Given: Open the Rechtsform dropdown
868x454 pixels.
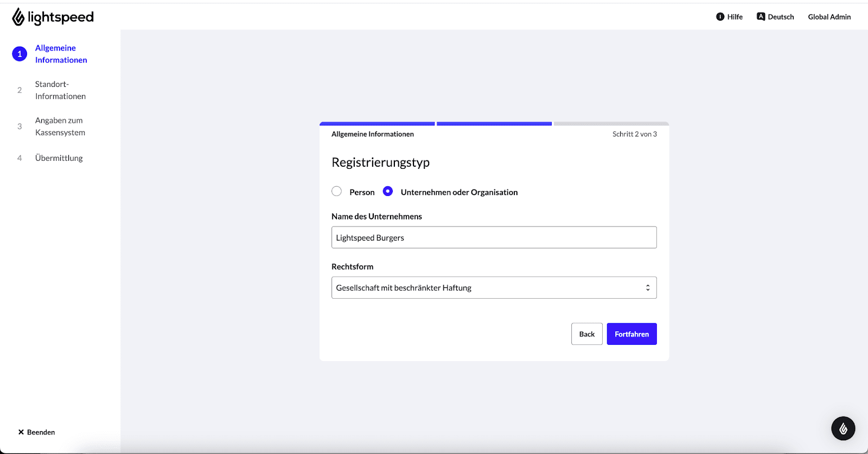Looking at the screenshot, I should [x=494, y=288].
